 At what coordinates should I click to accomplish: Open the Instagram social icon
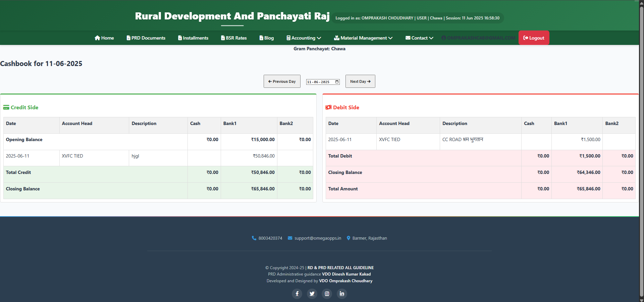pos(327,294)
